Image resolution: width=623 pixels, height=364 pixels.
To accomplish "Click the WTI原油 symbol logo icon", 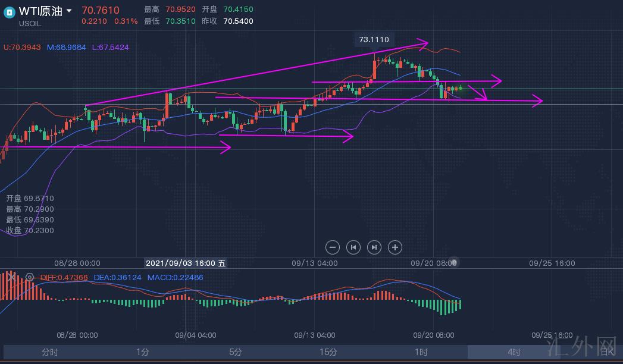I will tap(8, 11).
